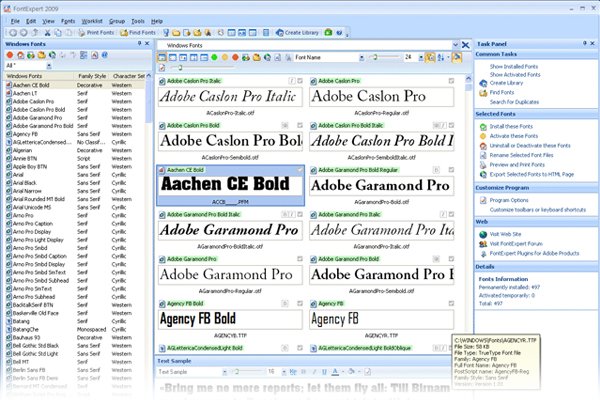
Task: Close the Windows Fonts view with blue X
Action: click(466, 45)
